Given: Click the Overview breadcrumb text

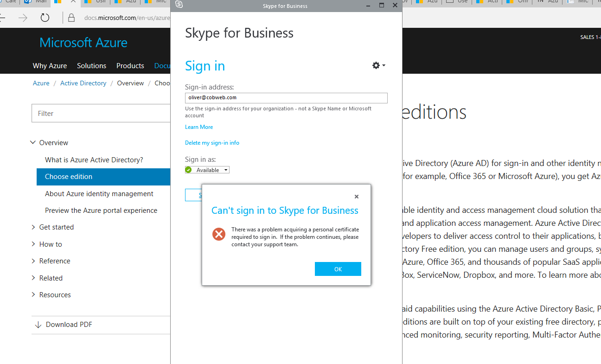Looking at the screenshot, I should click(130, 83).
